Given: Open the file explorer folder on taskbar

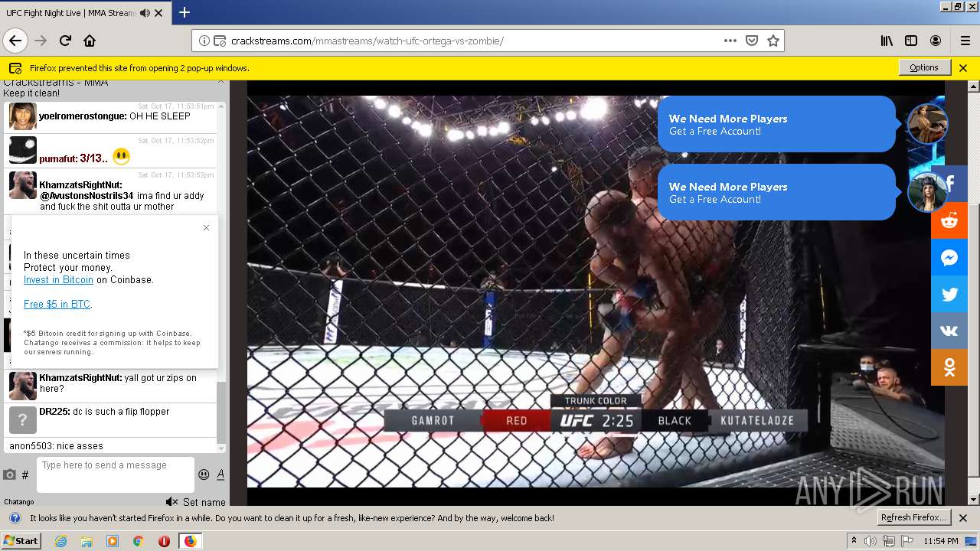Looking at the screenshot, I should click(87, 541).
